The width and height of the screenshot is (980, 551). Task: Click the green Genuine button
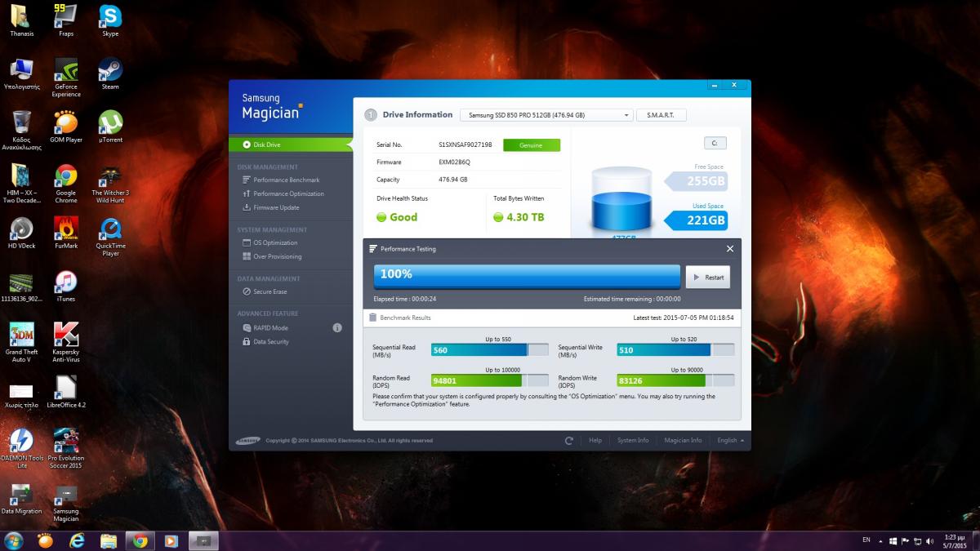point(532,145)
